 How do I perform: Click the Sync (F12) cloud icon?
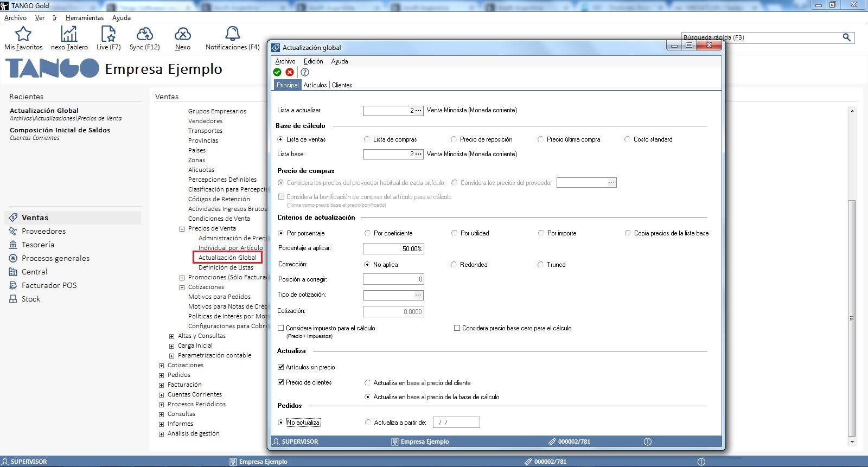pos(144,35)
